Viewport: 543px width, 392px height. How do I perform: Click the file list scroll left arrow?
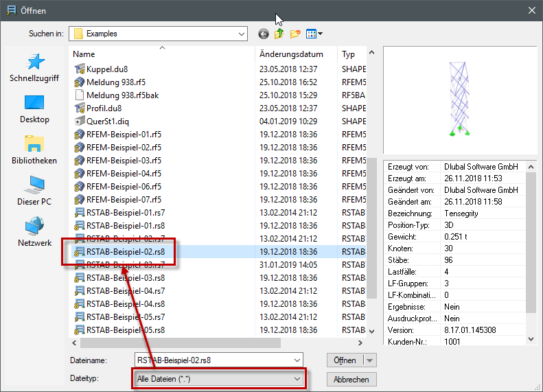coord(74,343)
